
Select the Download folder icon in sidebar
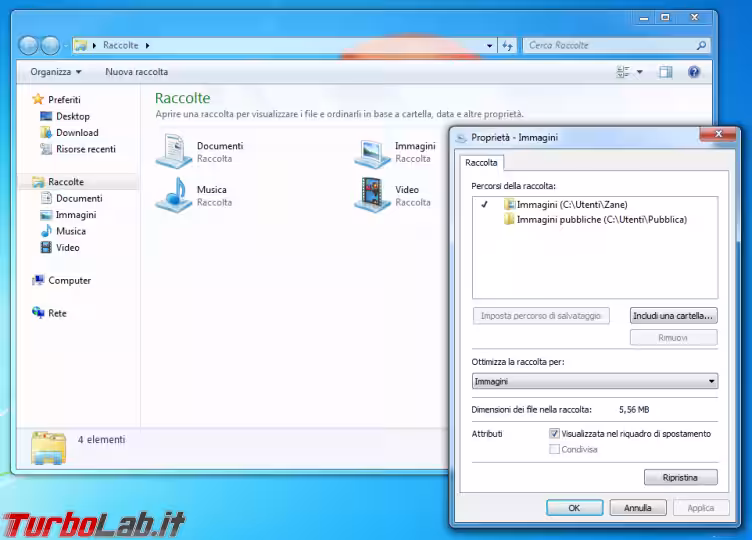[x=46, y=132]
